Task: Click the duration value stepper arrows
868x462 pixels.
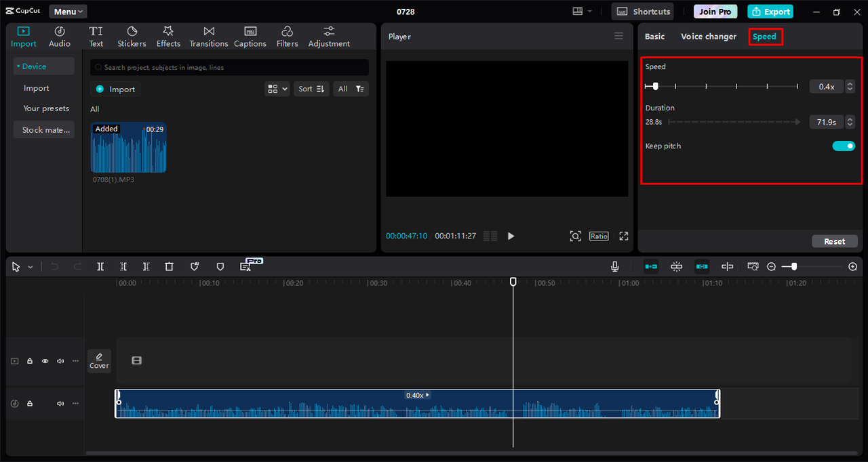Action: tap(850, 122)
